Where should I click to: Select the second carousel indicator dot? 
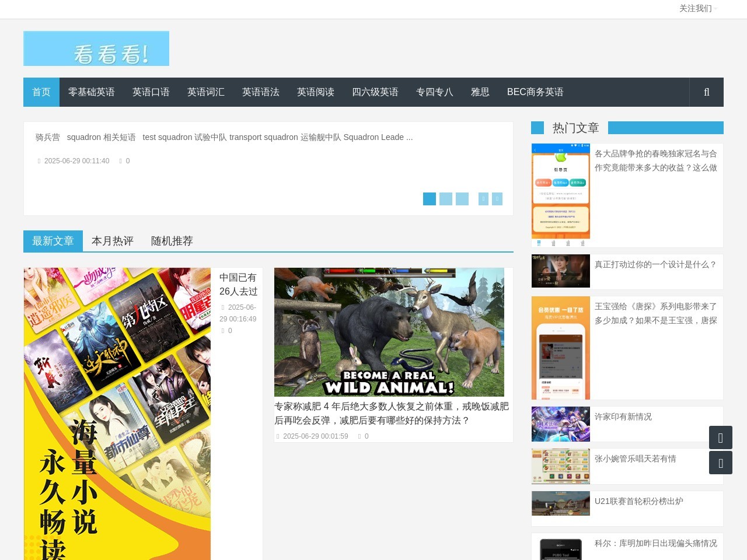(x=446, y=199)
